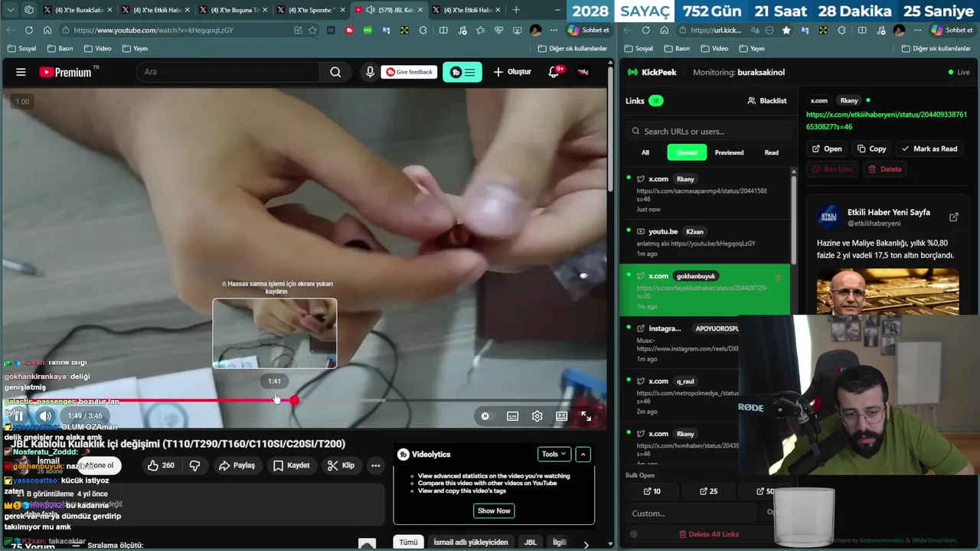Select the Tümü chip
The height and width of the screenshot is (551, 980).
(408, 542)
